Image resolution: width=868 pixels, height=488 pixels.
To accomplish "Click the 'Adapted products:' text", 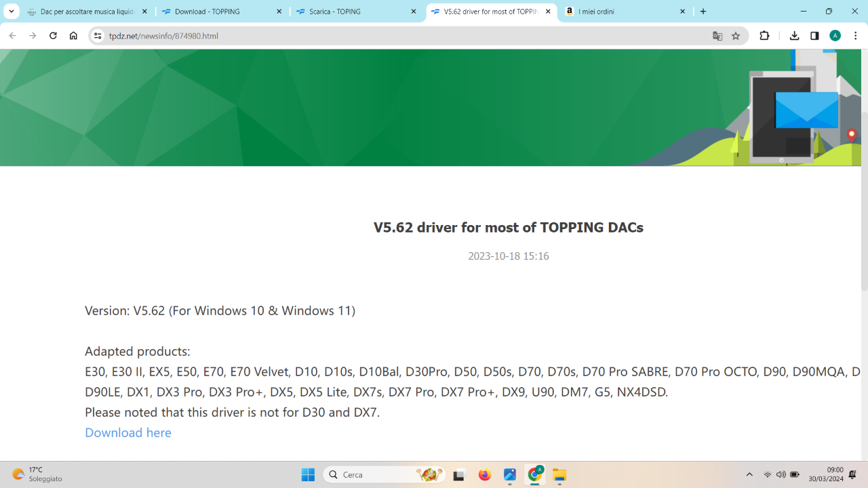I will coord(138,351).
